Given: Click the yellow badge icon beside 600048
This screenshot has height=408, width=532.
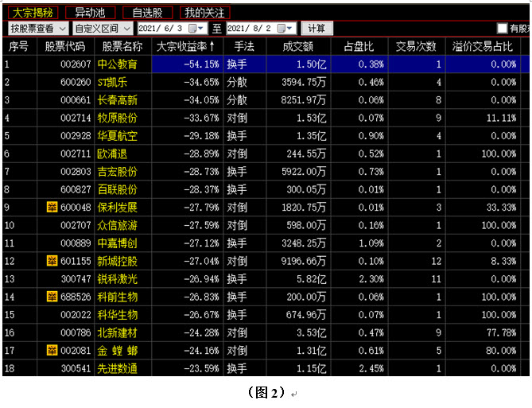Looking at the screenshot, I should (52, 207).
